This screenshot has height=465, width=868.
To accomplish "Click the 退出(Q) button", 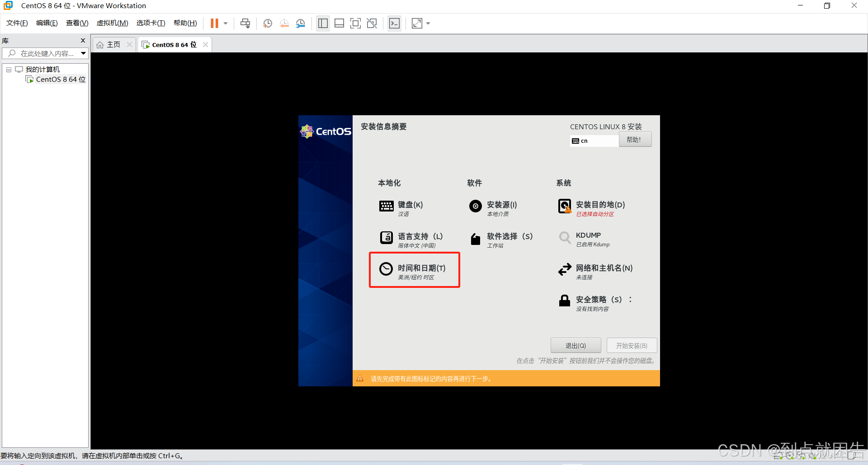I will tap(576, 346).
